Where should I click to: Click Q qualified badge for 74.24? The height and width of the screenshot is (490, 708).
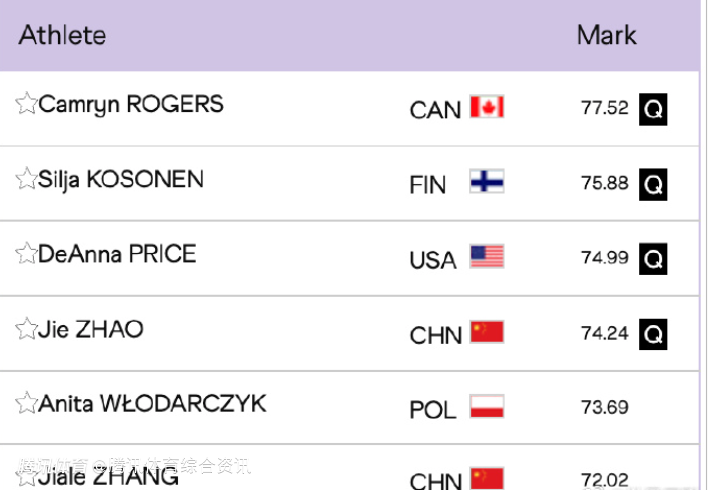(653, 334)
